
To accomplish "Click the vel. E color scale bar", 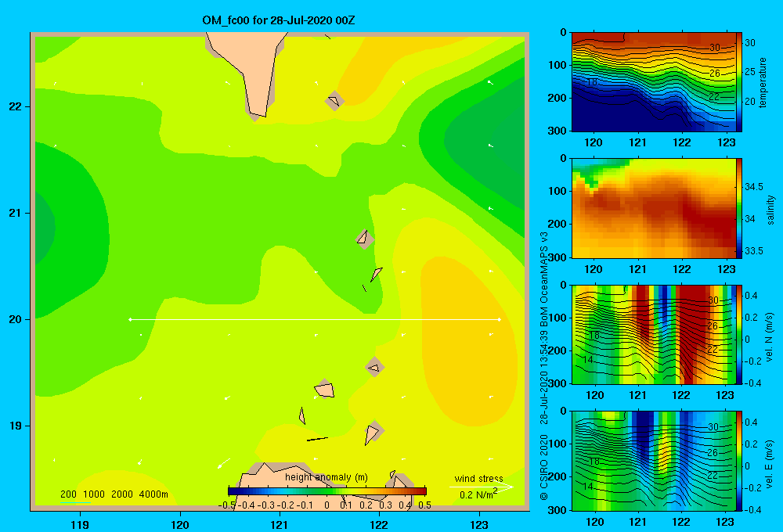I will coord(739,461).
